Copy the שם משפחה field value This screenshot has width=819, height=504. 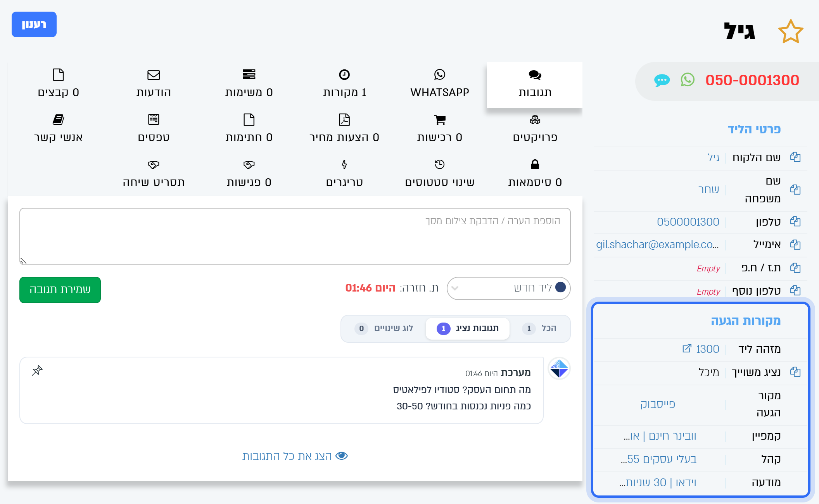point(795,190)
